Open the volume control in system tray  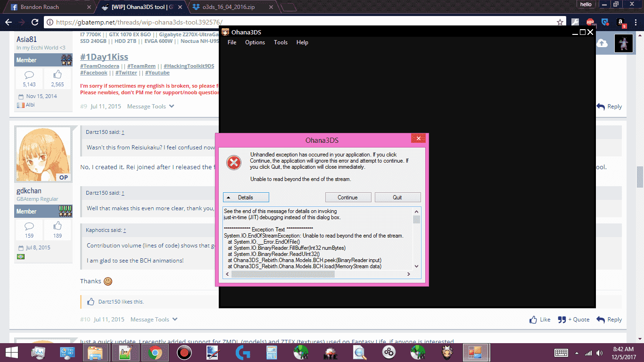[x=600, y=353]
